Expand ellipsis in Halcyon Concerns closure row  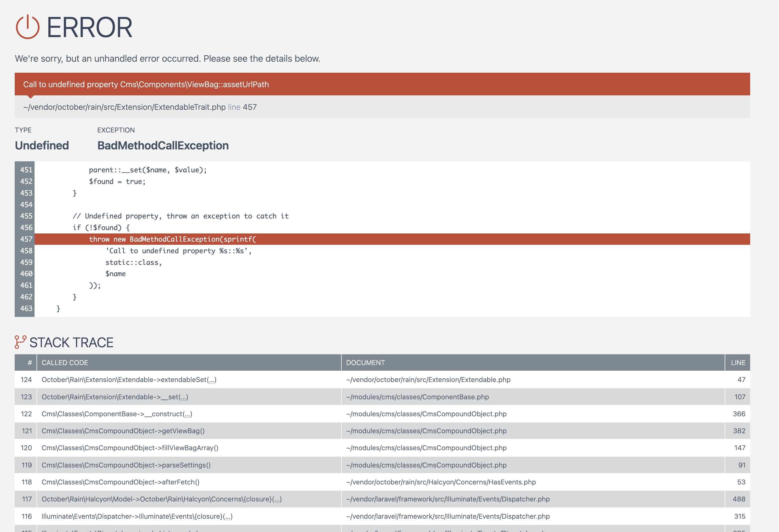pyautogui.click(x=277, y=499)
